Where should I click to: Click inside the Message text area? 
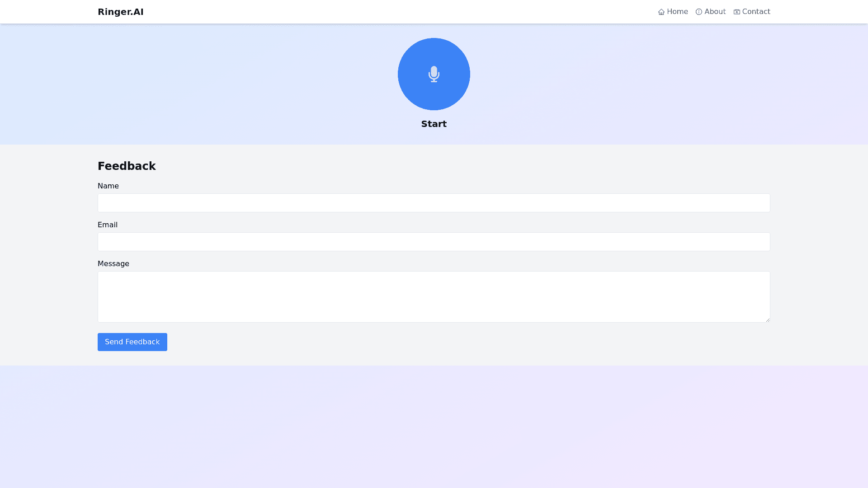point(434,296)
